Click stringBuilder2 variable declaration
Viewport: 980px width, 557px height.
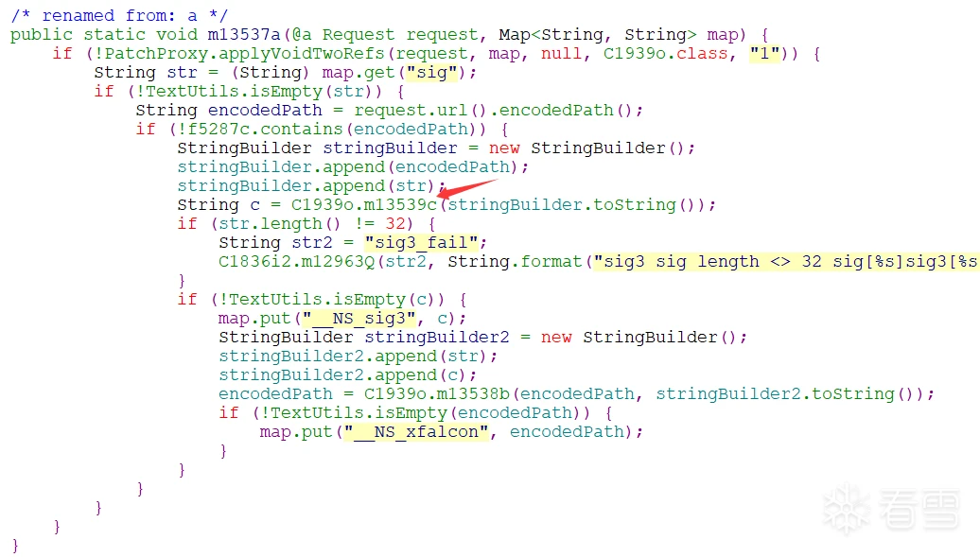[482, 337]
